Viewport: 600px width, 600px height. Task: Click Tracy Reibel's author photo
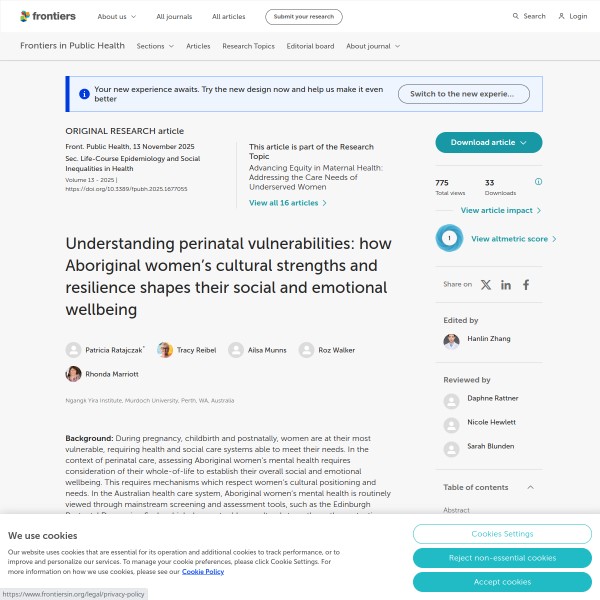[164, 350]
